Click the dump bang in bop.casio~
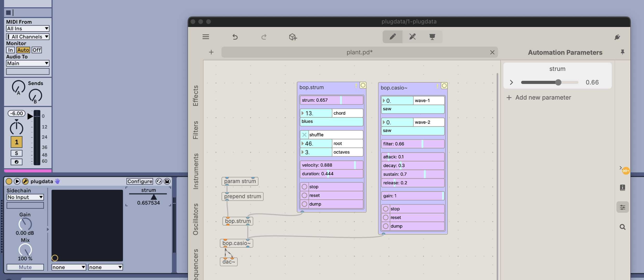The width and height of the screenshot is (644, 280). tap(386, 226)
